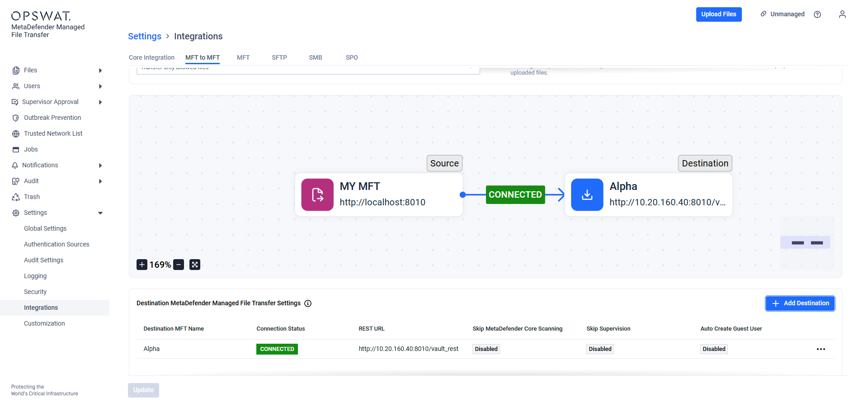
Task: Open Customization in sidebar
Action: click(x=44, y=324)
